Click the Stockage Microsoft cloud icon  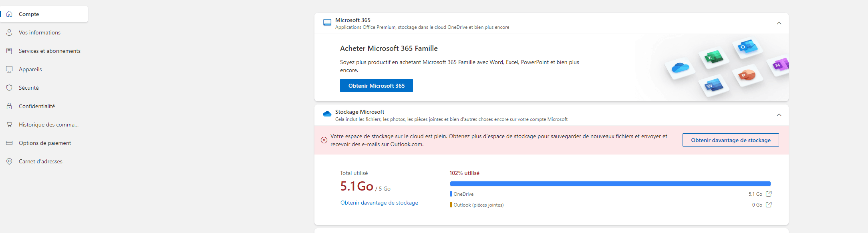point(327,114)
